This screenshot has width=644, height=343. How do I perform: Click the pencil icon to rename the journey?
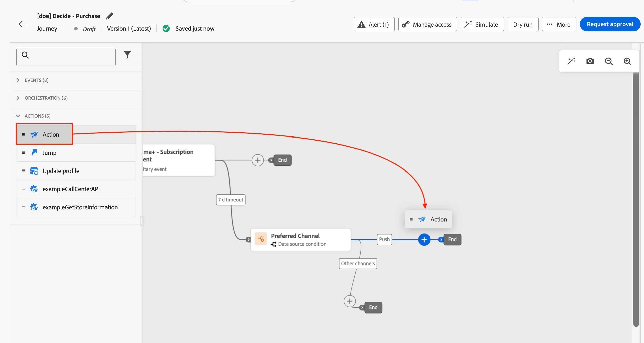pyautogui.click(x=110, y=16)
